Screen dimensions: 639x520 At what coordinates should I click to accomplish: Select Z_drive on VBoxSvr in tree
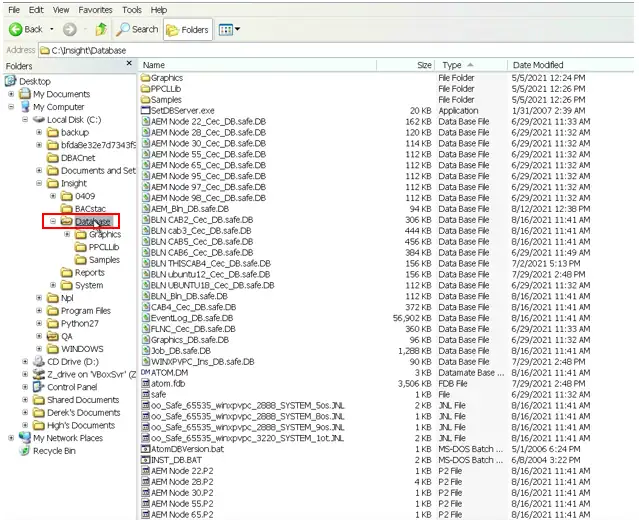tap(91, 375)
